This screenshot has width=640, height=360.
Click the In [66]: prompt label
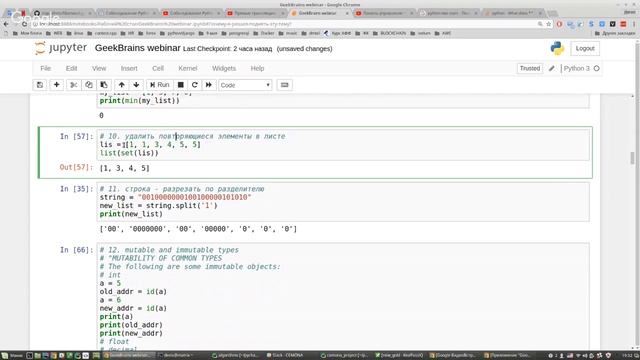click(76, 250)
